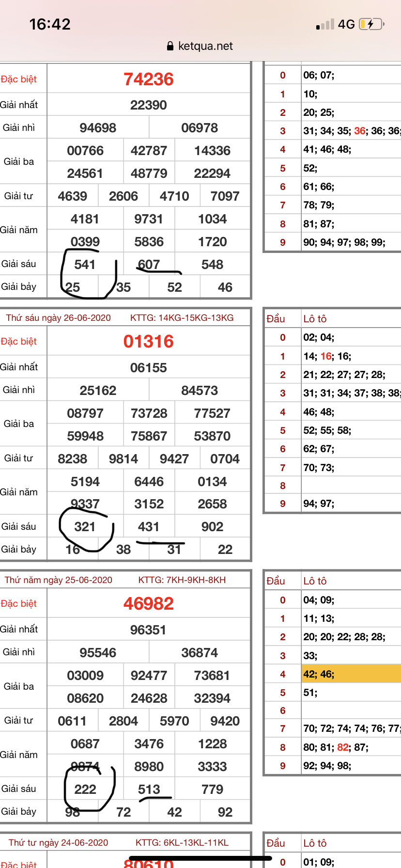
Task: Open the Thứ năm ngày 25-06-2020 header
Action: 58,580
